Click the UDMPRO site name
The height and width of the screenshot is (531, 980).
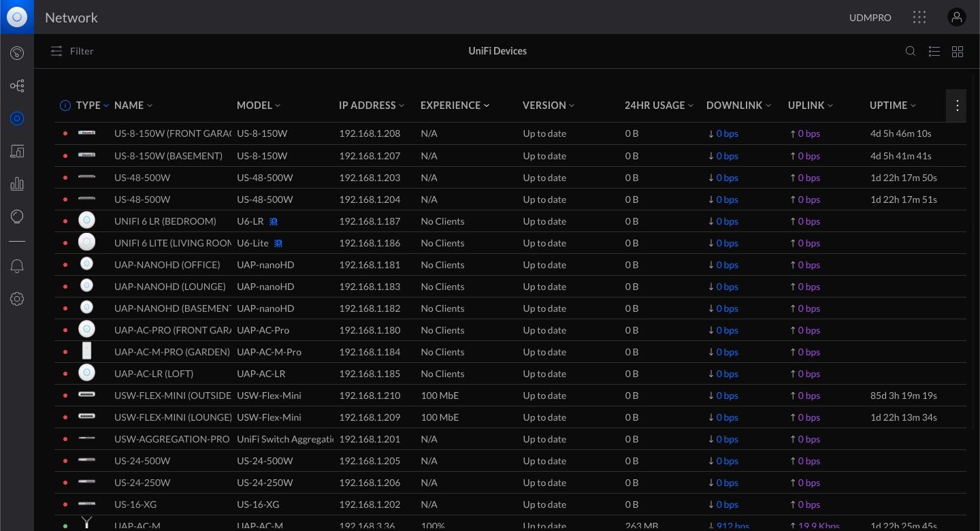(870, 18)
